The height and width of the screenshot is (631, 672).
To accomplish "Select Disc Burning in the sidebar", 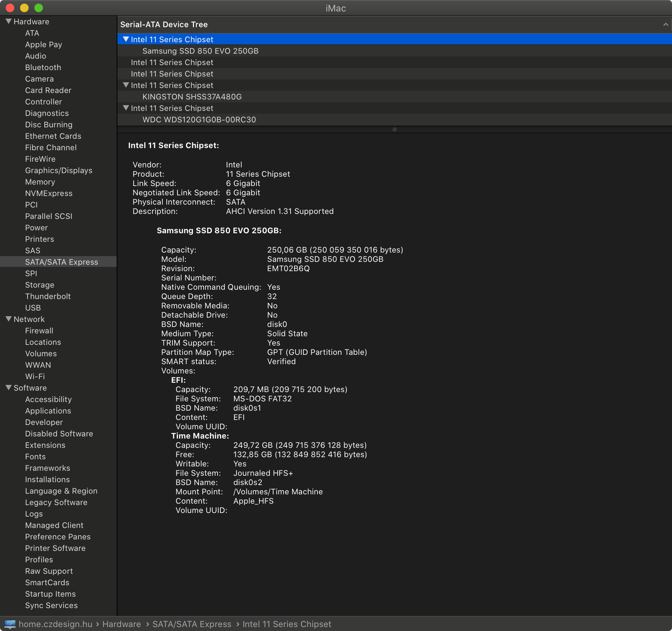I will tap(49, 124).
